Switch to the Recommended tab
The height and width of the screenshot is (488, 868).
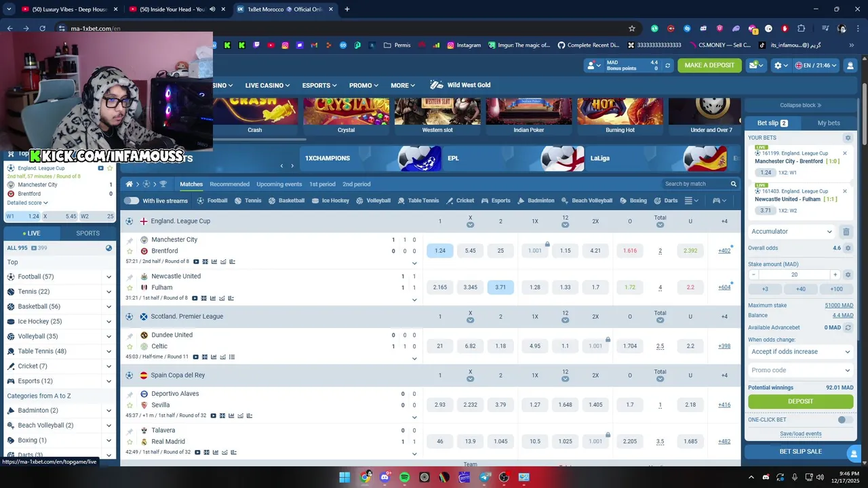pyautogui.click(x=229, y=184)
